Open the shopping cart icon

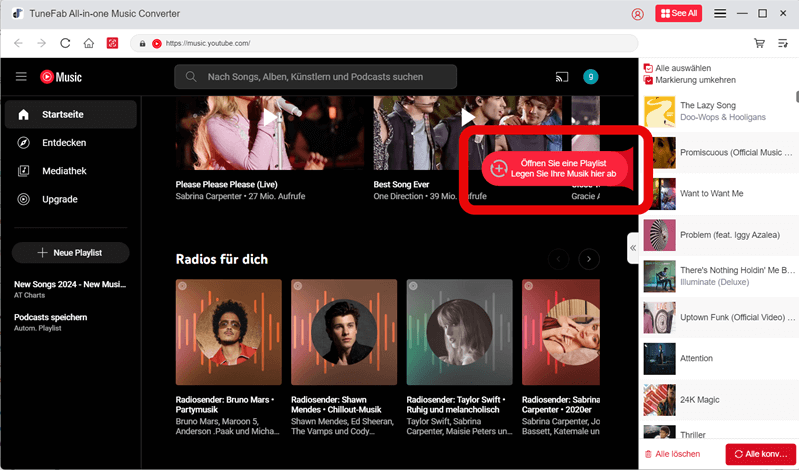click(x=759, y=43)
